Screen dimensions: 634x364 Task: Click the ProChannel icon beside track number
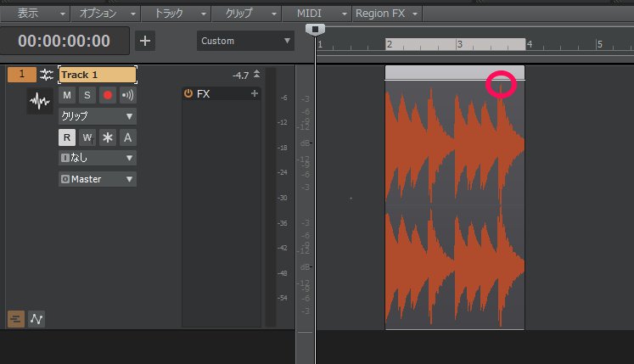coord(47,75)
